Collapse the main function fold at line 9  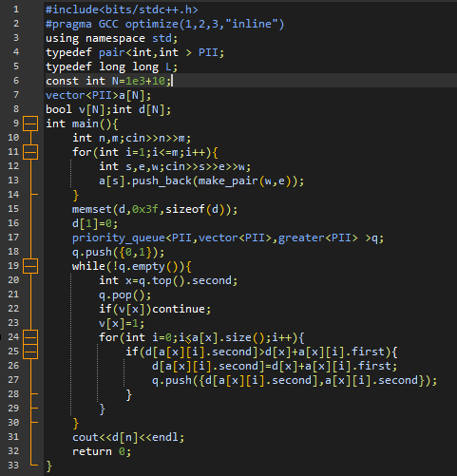(30, 124)
